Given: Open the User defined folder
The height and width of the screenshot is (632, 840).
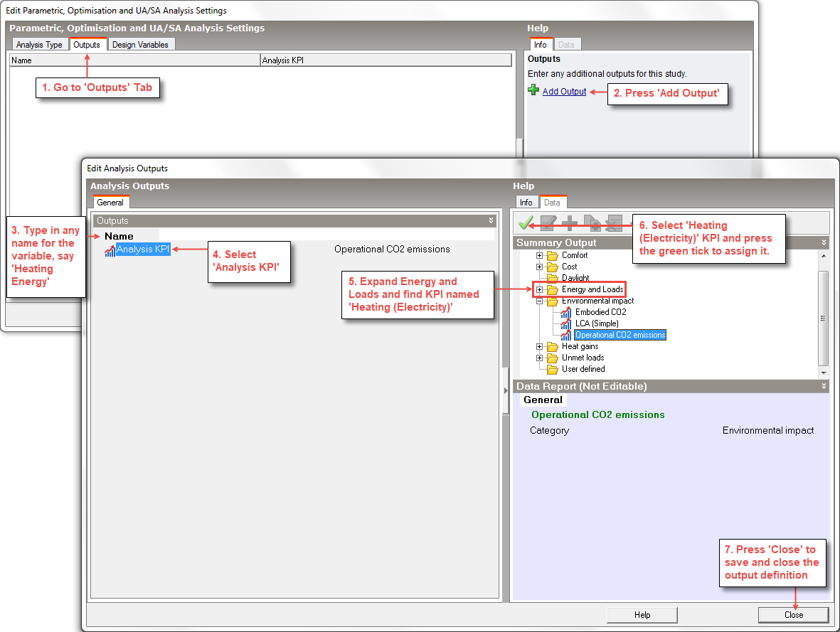Looking at the screenshot, I should pos(583,369).
